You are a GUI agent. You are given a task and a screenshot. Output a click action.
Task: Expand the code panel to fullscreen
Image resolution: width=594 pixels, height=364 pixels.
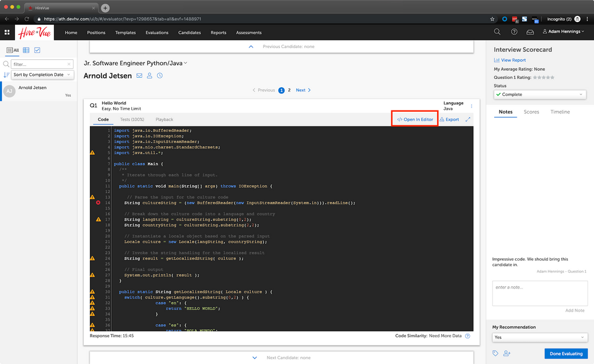tap(468, 119)
